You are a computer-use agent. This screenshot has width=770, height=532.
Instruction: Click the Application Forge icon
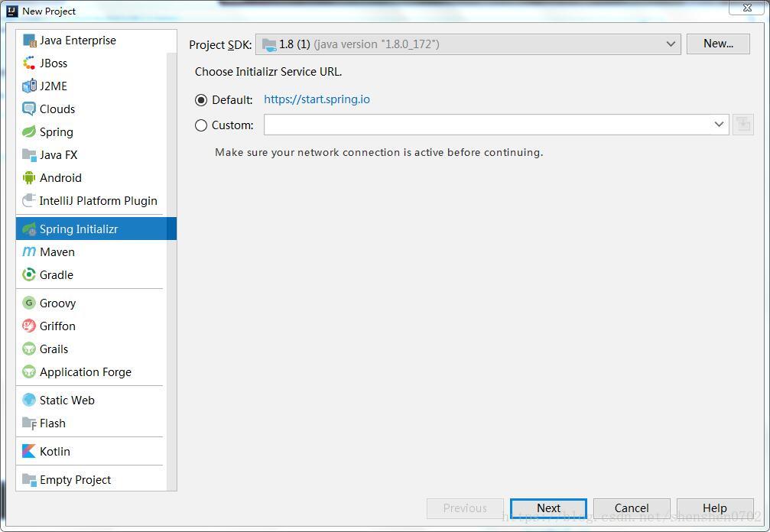coord(29,372)
